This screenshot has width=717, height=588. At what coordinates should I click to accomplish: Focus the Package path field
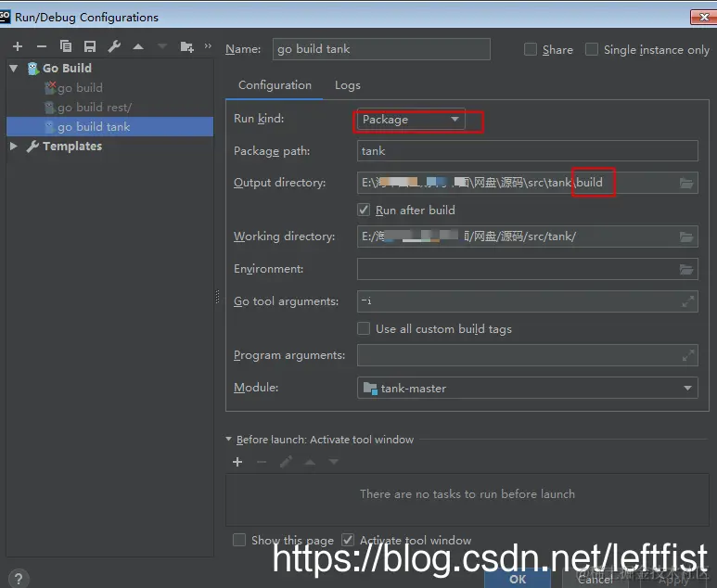527,151
